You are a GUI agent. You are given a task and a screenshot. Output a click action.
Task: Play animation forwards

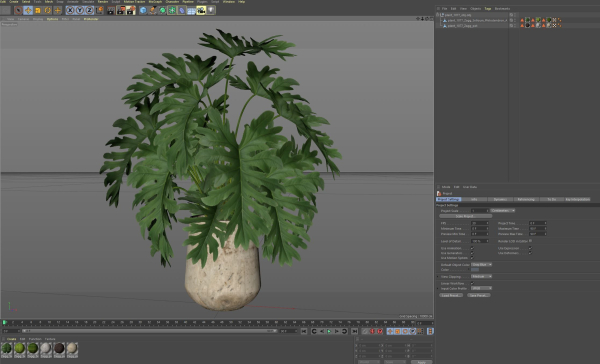coord(329,331)
